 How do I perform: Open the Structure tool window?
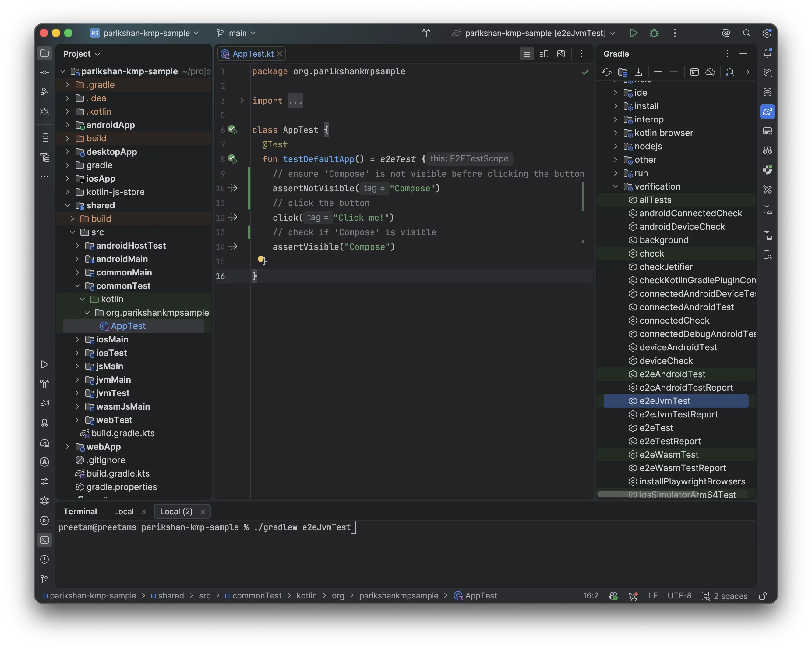[x=44, y=138]
